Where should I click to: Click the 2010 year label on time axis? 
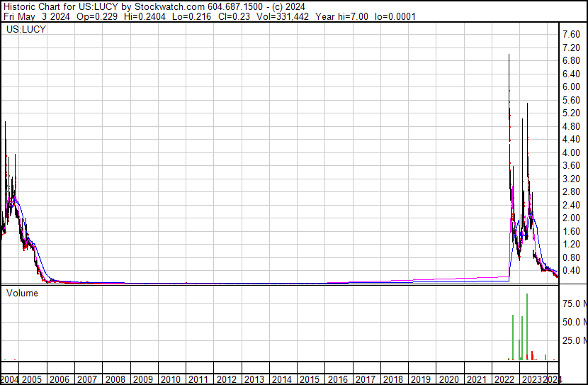(171, 379)
